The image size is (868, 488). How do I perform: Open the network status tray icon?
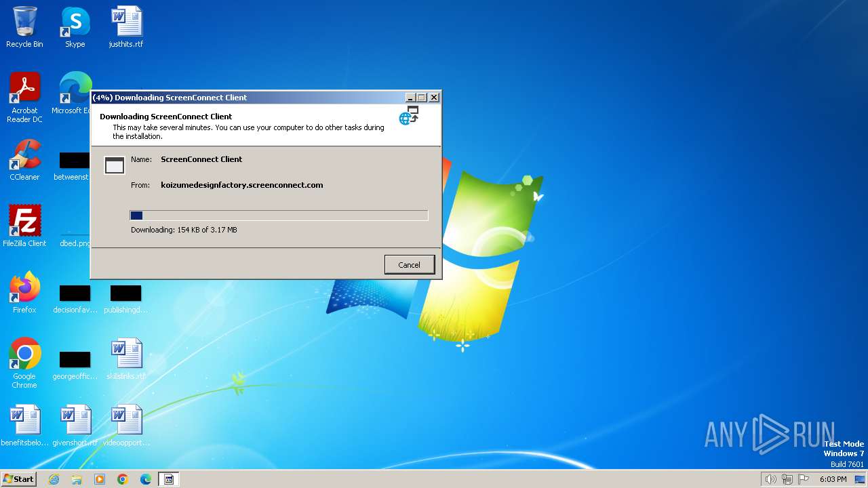pos(787,479)
